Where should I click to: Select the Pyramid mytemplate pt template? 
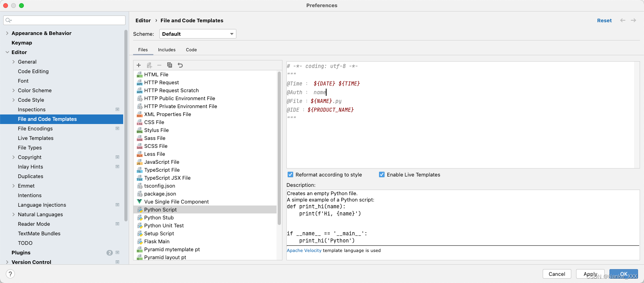coord(205,249)
